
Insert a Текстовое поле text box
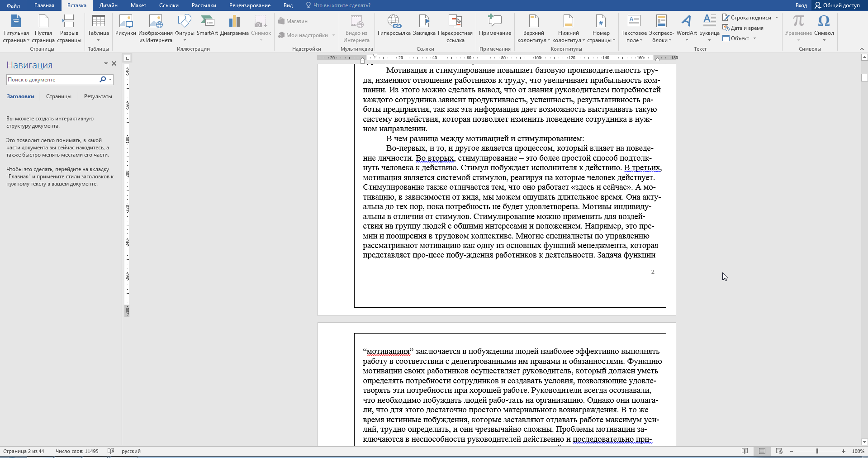point(634,29)
